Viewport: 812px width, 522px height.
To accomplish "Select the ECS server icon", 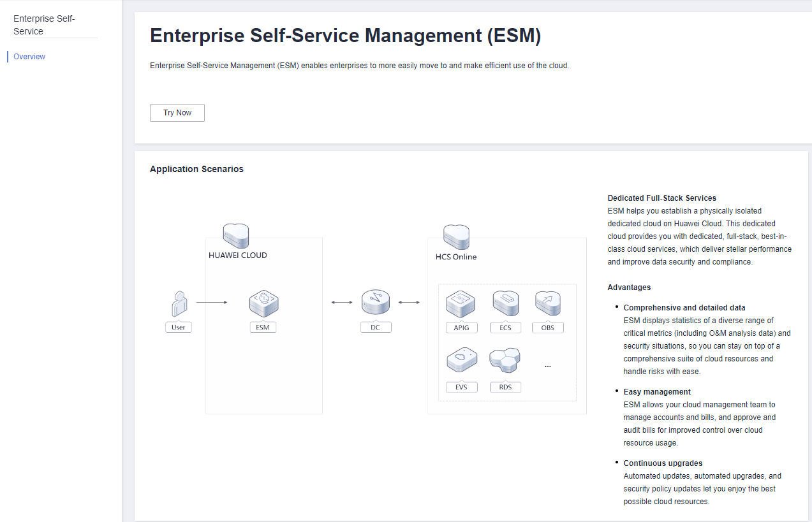I will point(505,303).
